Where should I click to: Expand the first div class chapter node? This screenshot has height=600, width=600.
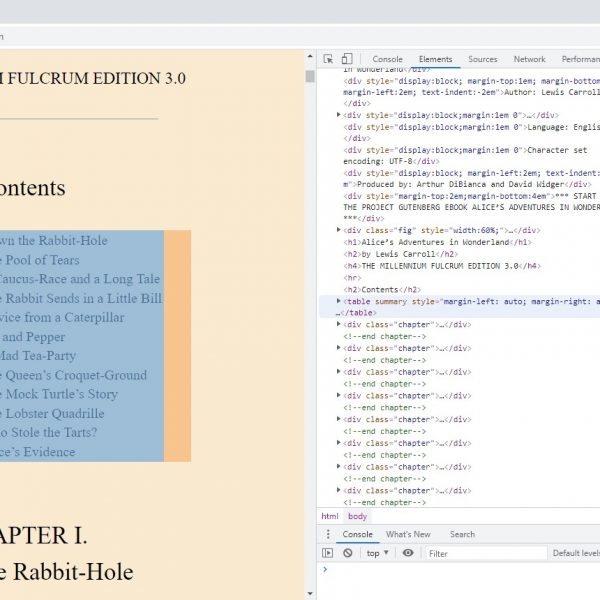[338, 325]
